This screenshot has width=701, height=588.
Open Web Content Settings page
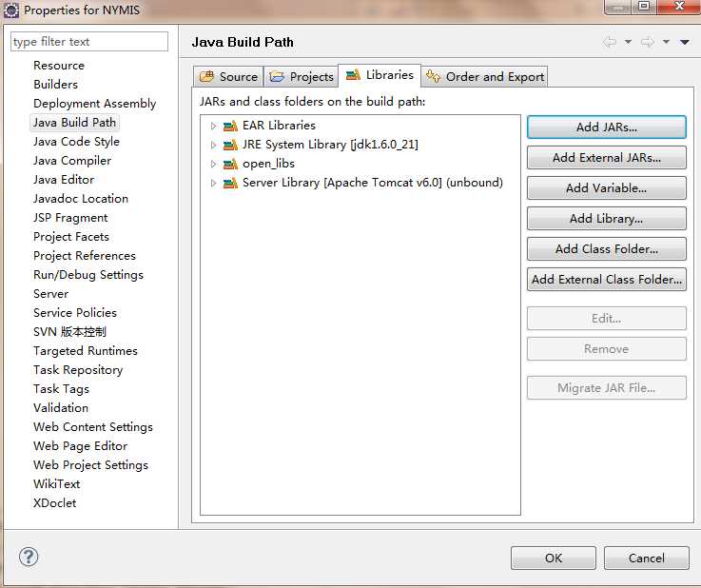pos(93,427)
